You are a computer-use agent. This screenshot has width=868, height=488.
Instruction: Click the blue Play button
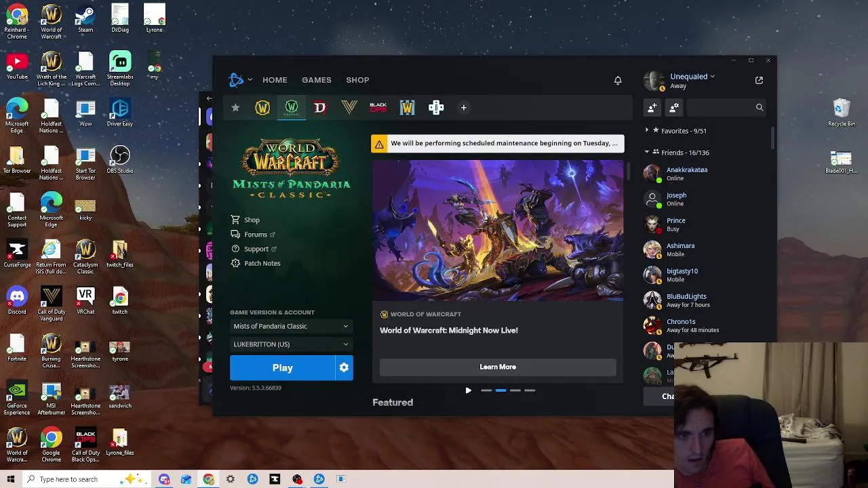(283, 367)
